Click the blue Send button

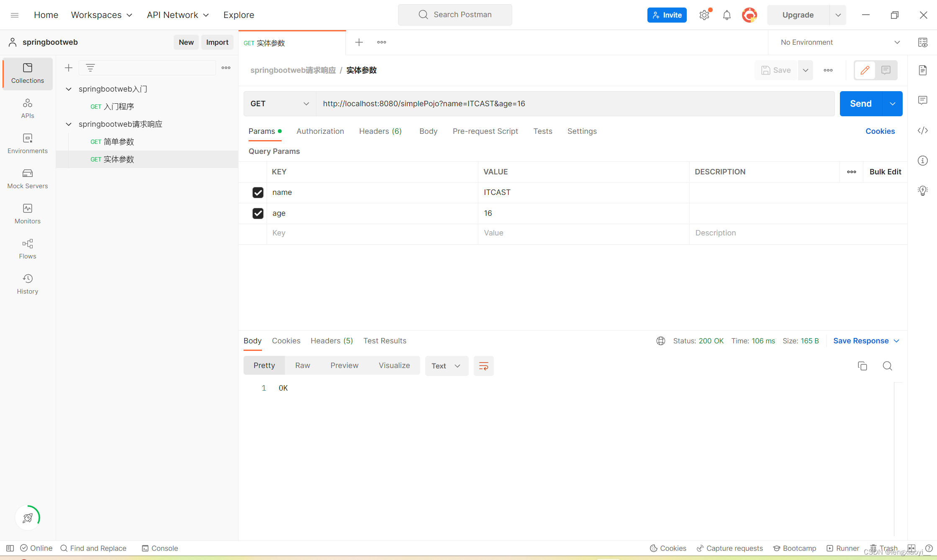coord(861,104)
